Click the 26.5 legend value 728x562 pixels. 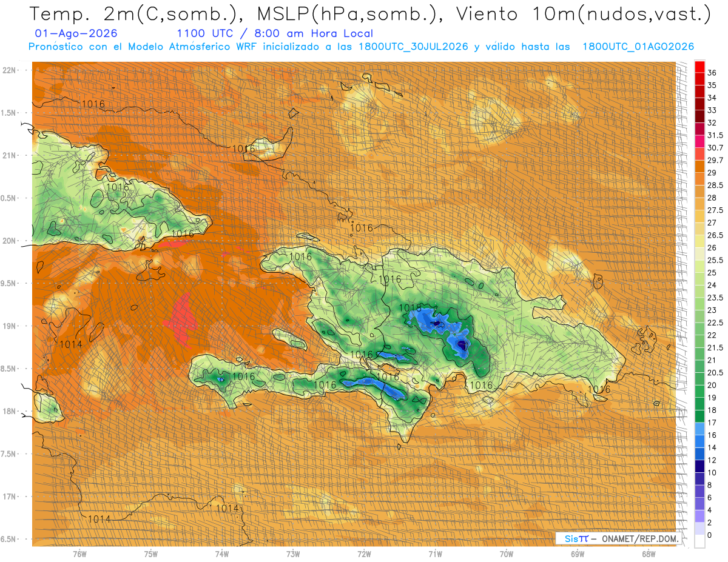pyautogui.click(x=715, y=235)
